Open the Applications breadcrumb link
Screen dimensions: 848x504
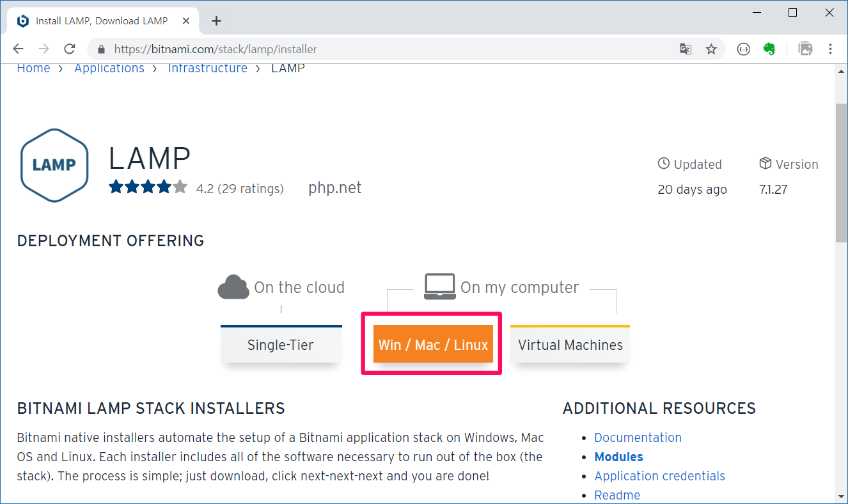(109, 68)
